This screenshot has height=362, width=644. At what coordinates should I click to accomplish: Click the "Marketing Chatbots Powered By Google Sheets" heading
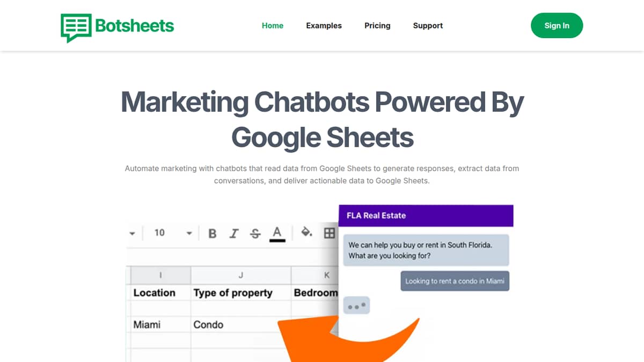[322, 119]
